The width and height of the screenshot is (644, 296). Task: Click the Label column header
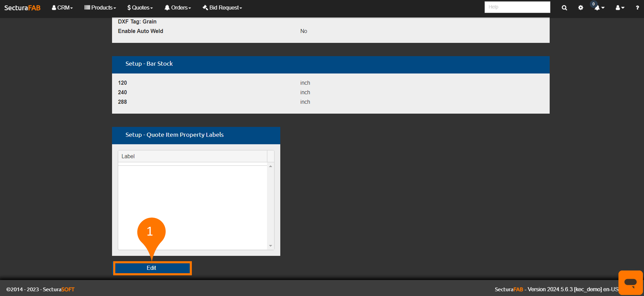192,156
